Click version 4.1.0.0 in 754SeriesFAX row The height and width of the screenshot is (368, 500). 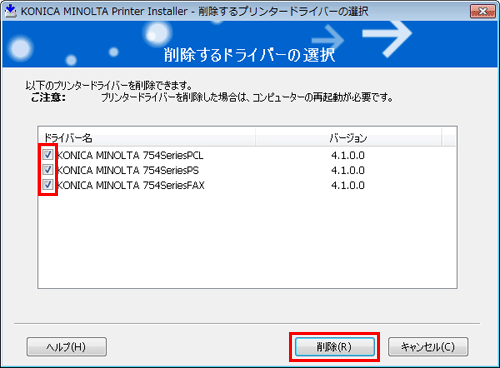[x=348, y=185]
